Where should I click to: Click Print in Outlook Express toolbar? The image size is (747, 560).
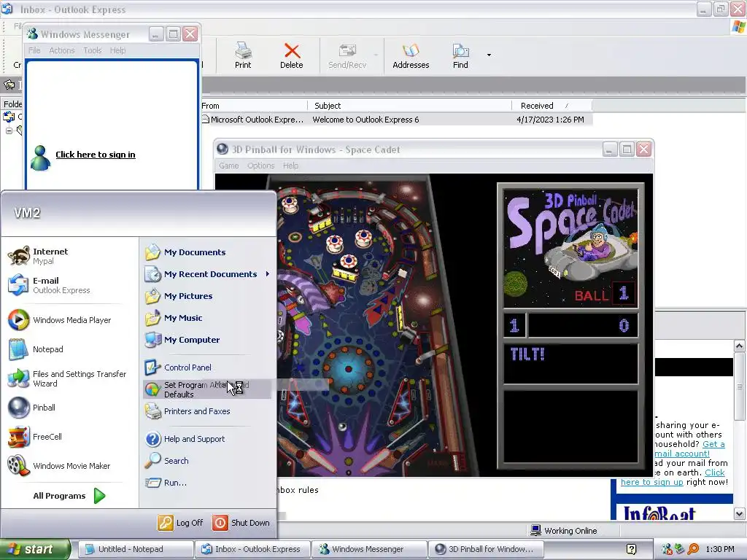click(x=243, y=55)
